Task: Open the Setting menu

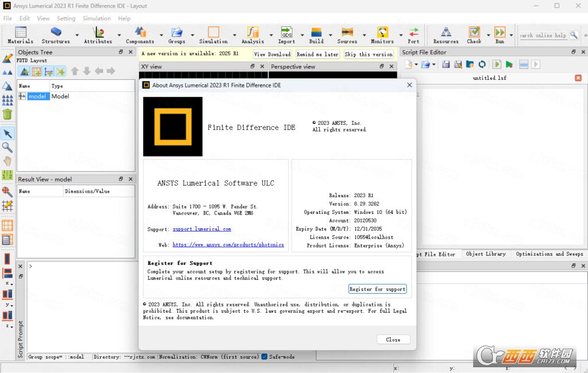Action: [66, 18]
